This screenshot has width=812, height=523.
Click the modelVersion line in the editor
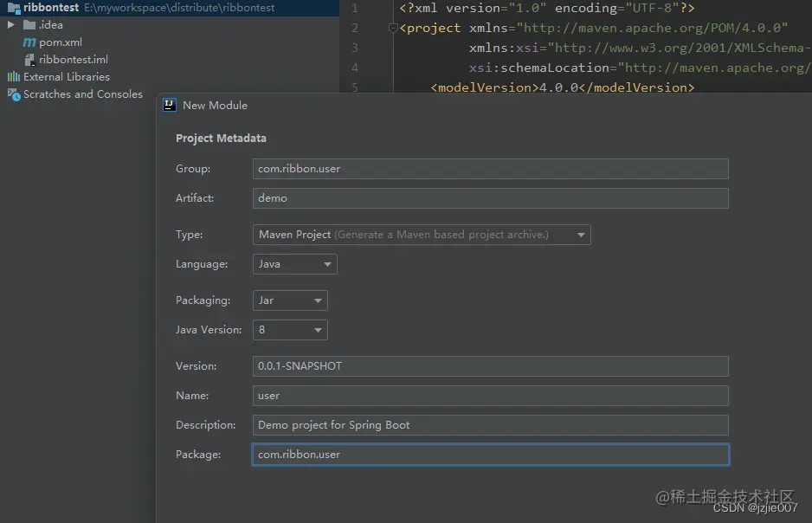[x=562, y=87]
